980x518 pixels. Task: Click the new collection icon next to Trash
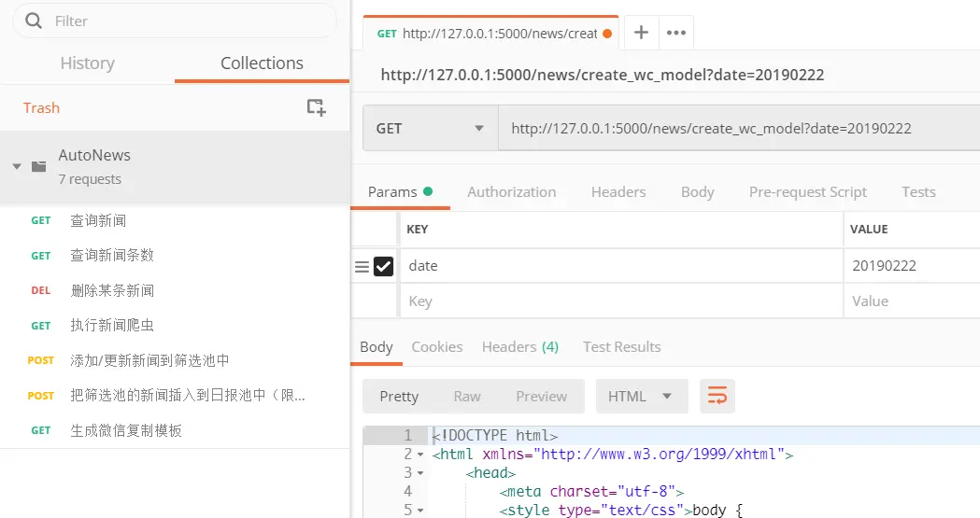317,107
